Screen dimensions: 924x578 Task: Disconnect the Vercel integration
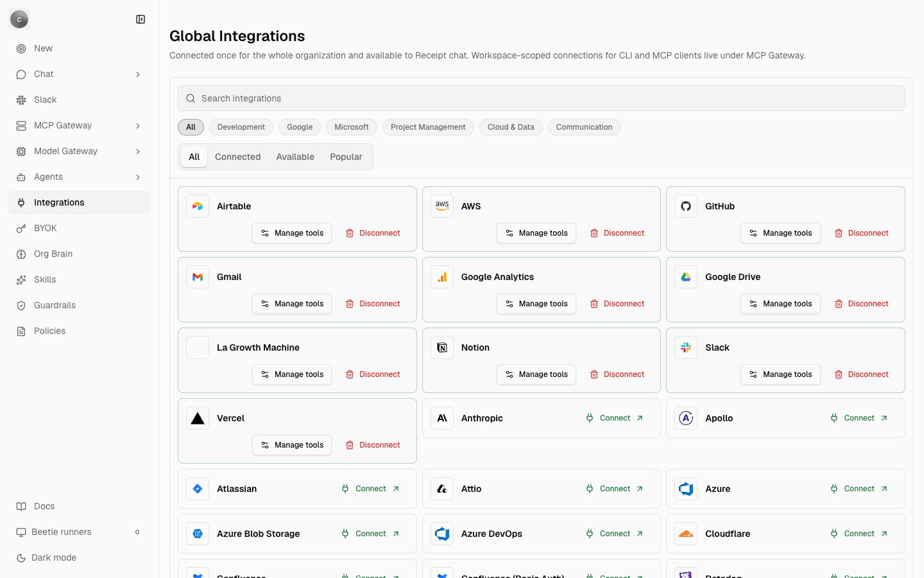[373, 445]
